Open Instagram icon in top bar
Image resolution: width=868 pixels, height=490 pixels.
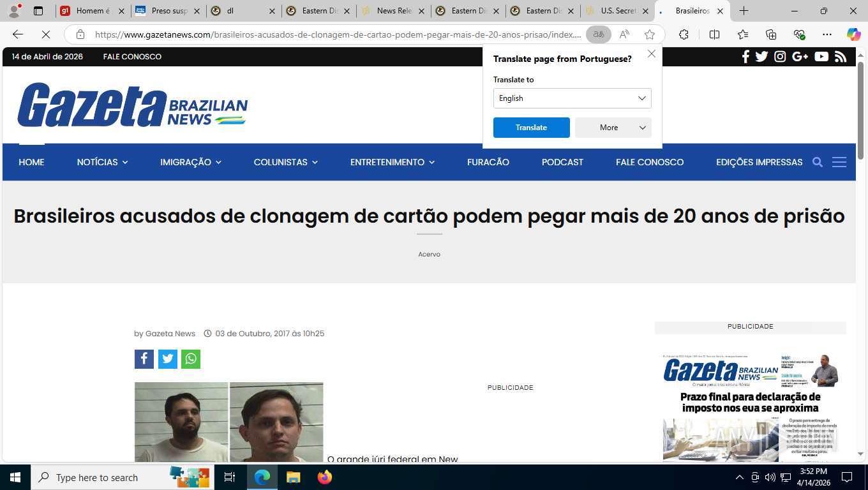click(x=780, y=57)
